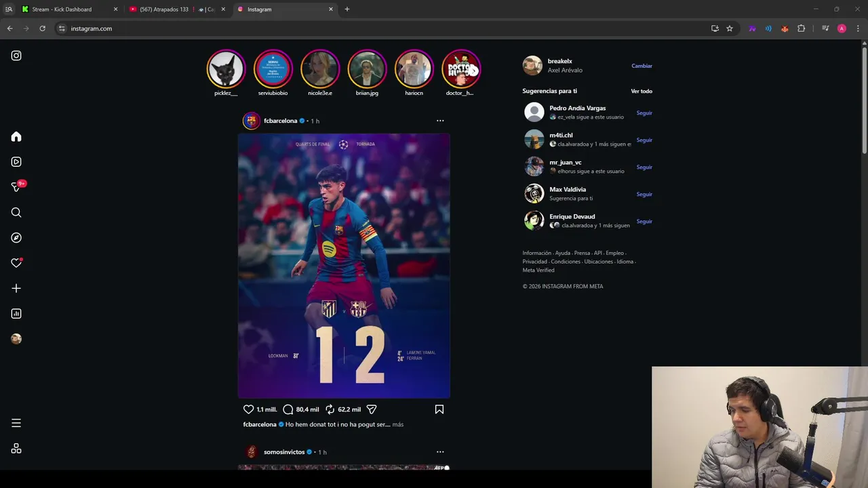This screenshot has width=868, height=488.
Task: Open the fcbarcelona match result image
Action: (344, 266)
